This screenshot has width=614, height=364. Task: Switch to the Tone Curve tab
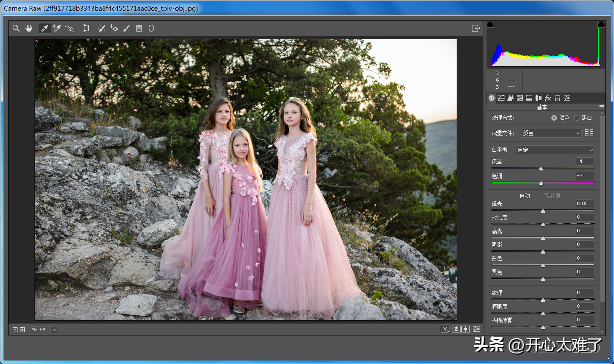pos(501,98)
